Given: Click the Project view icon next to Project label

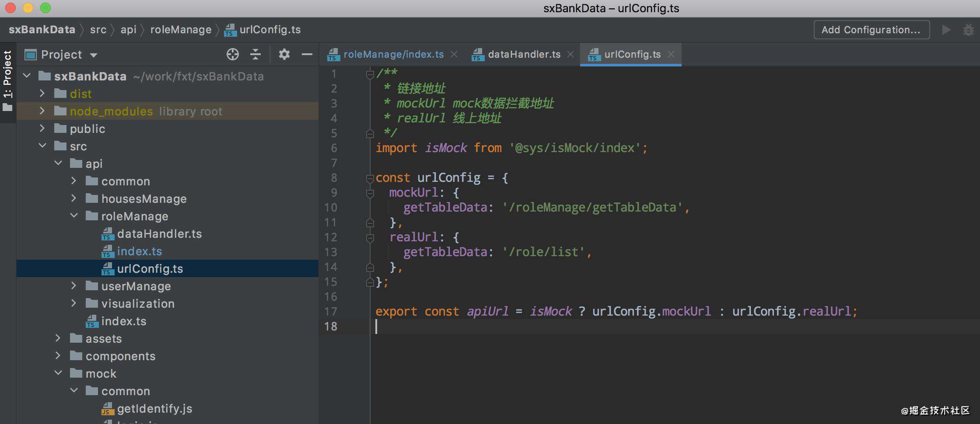Looking at the screenshot, I should click(x=31, y=55).
